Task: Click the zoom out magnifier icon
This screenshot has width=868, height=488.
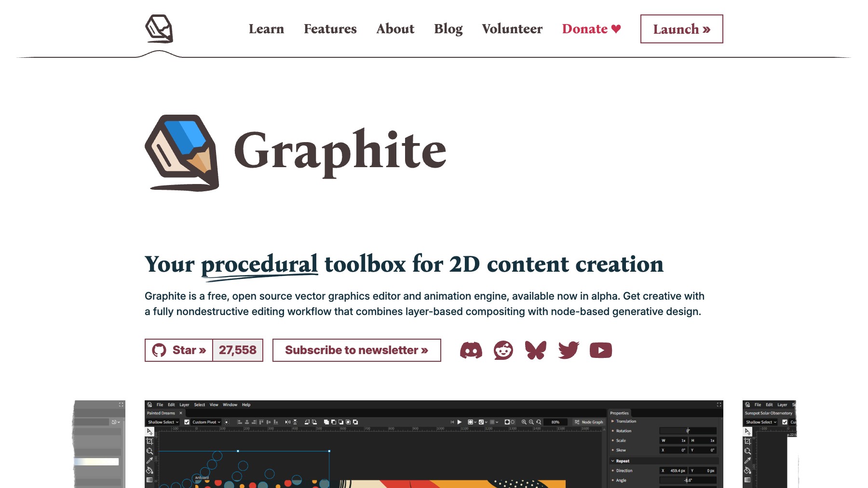Action: (531, 422)
